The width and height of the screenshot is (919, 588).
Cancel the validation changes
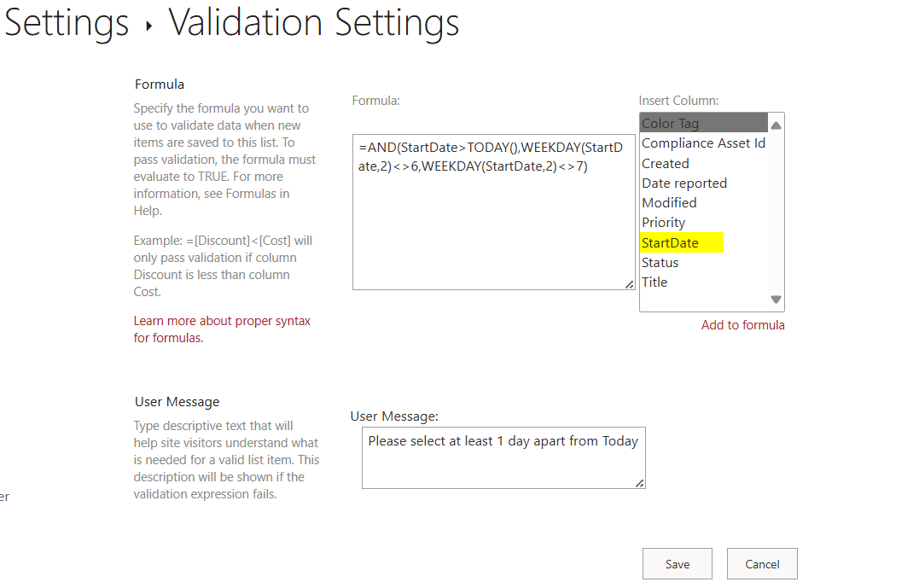tap(761, 563)
